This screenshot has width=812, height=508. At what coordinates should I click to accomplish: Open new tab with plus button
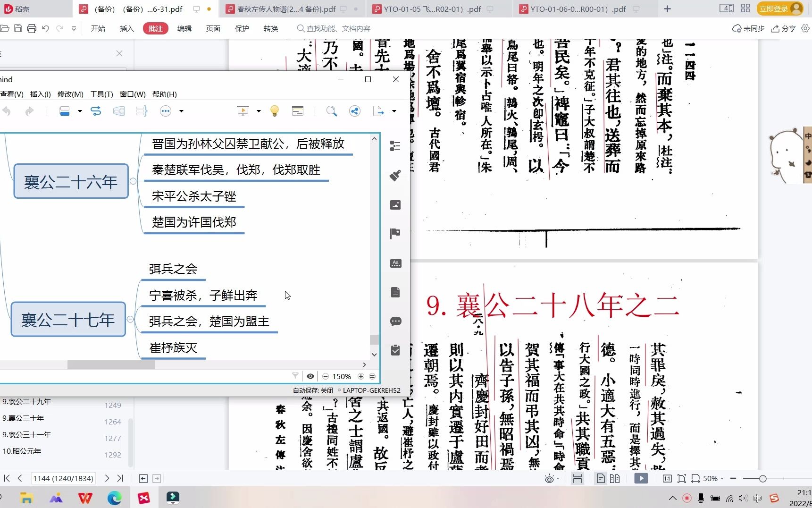click(667, 9)
